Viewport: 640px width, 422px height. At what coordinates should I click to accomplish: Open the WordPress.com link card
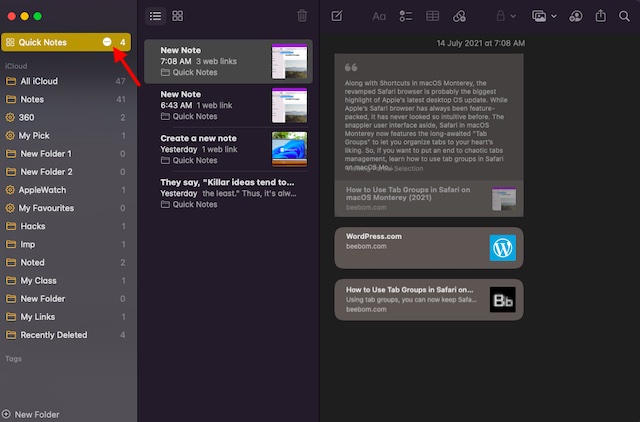[x=428, y=247]
